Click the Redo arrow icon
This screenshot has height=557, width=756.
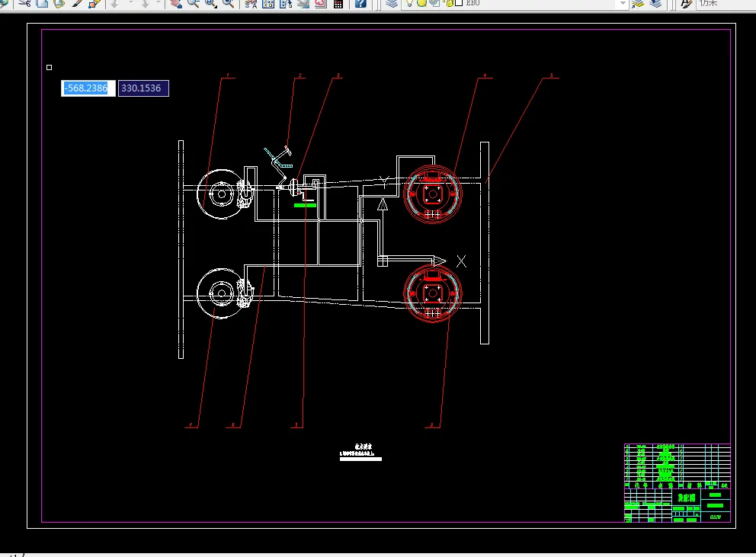pyautogui.click(x=145, y=3)
